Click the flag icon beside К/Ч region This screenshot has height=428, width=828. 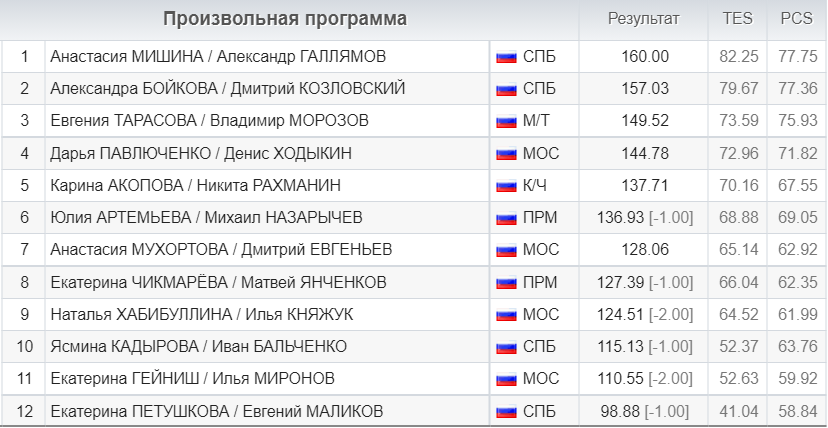[x=505, y=186]
